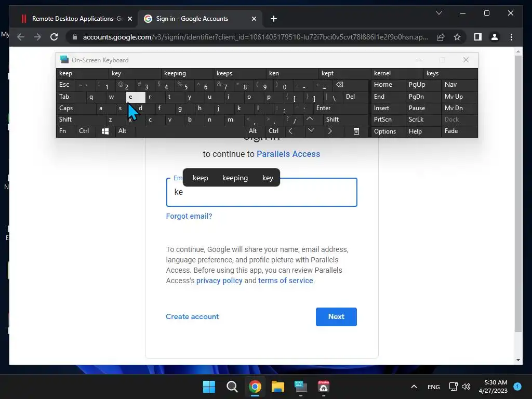
Task: Open the privacy policy link
Action: [220, 281]
